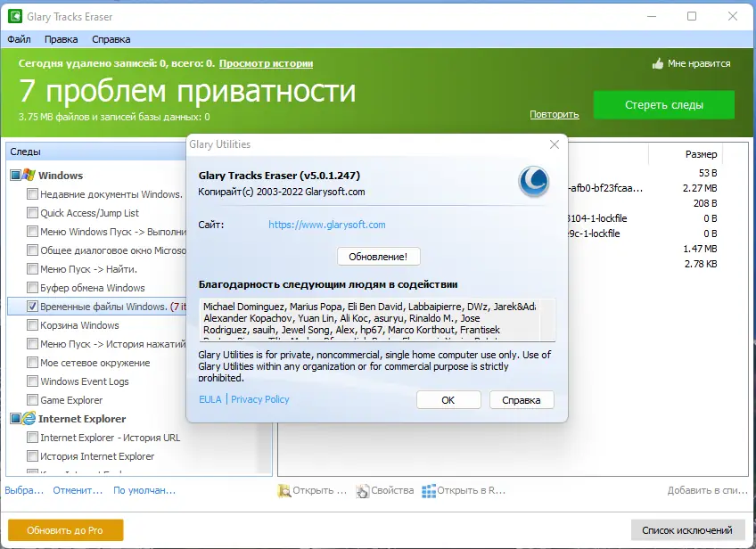Click the Мне нравится text
The image size is (756, 549).
click(699, 63)
